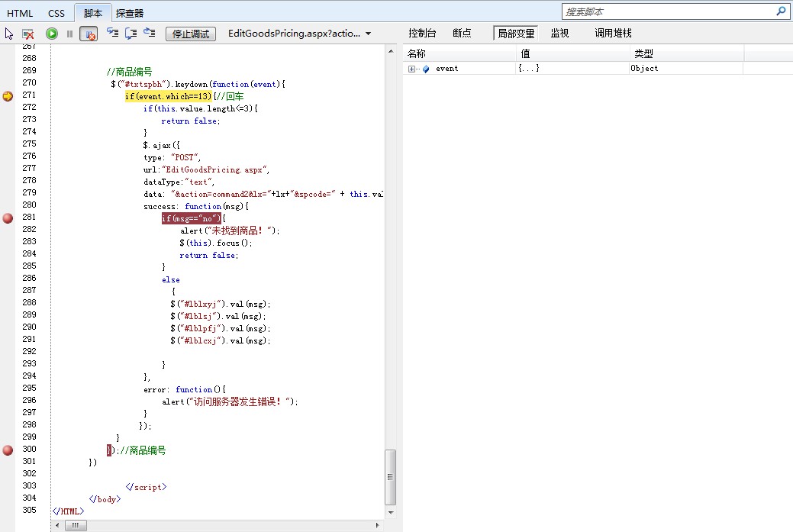The width and height of the screenshot is (793, 532).
Task: Open the 探查器 tab
Action: [x=130, y=13]
